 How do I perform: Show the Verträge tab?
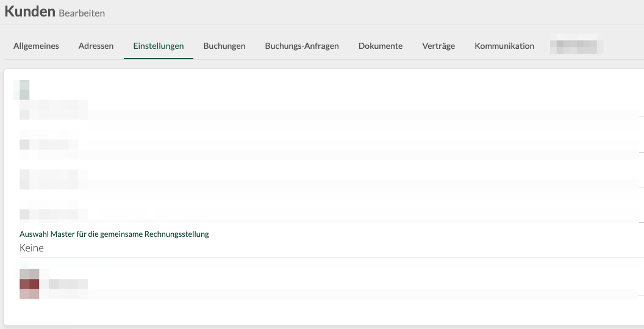point(438,46)
